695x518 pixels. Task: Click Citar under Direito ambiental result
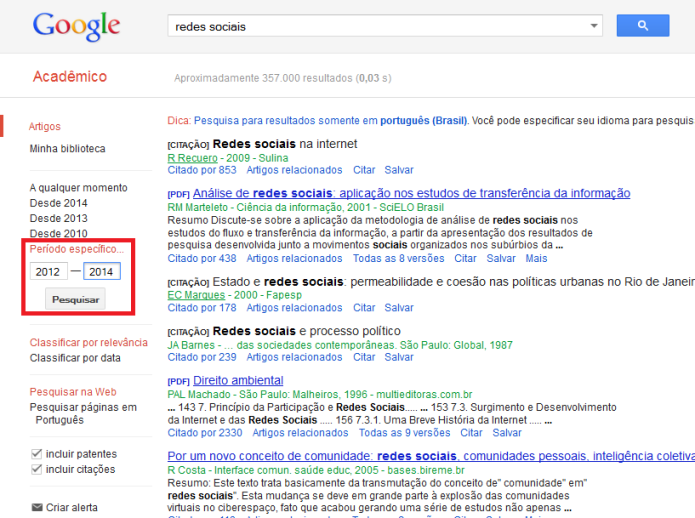pos(471,432)
